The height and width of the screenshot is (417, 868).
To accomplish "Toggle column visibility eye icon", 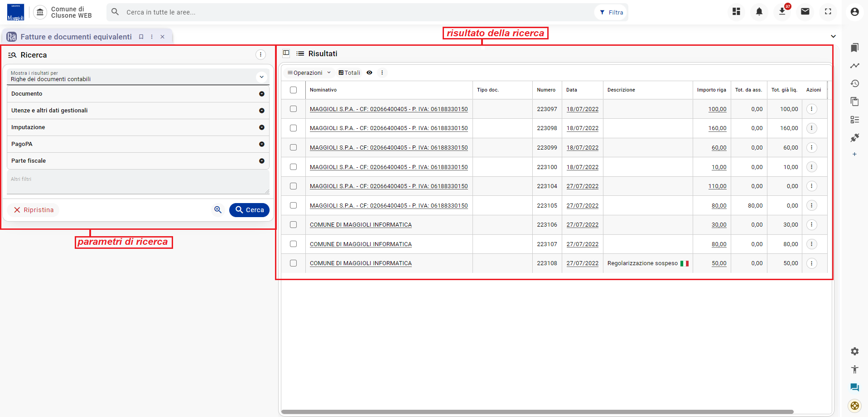I will [370, 73].
